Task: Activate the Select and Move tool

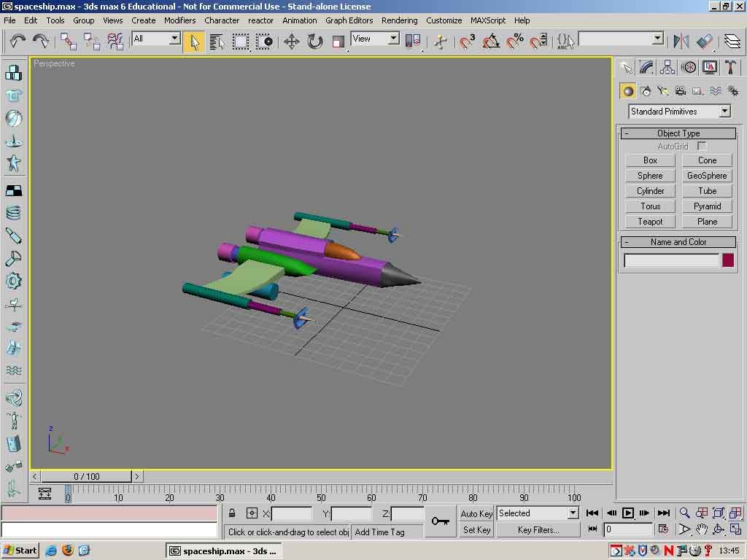Action: coord(292,42)
